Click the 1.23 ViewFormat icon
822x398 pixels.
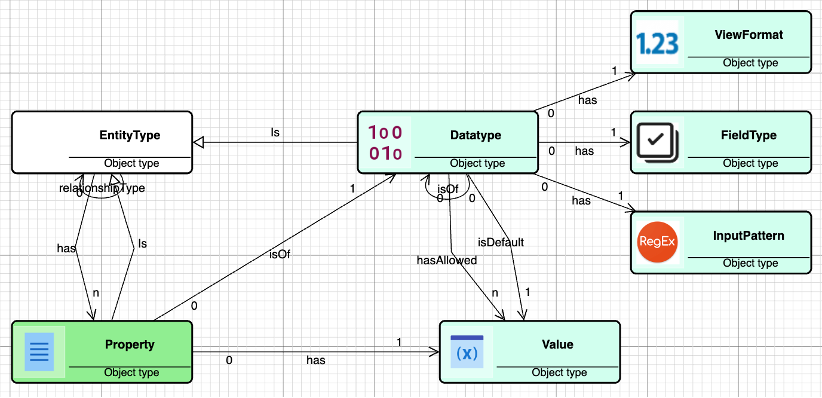tap(657, 42)
